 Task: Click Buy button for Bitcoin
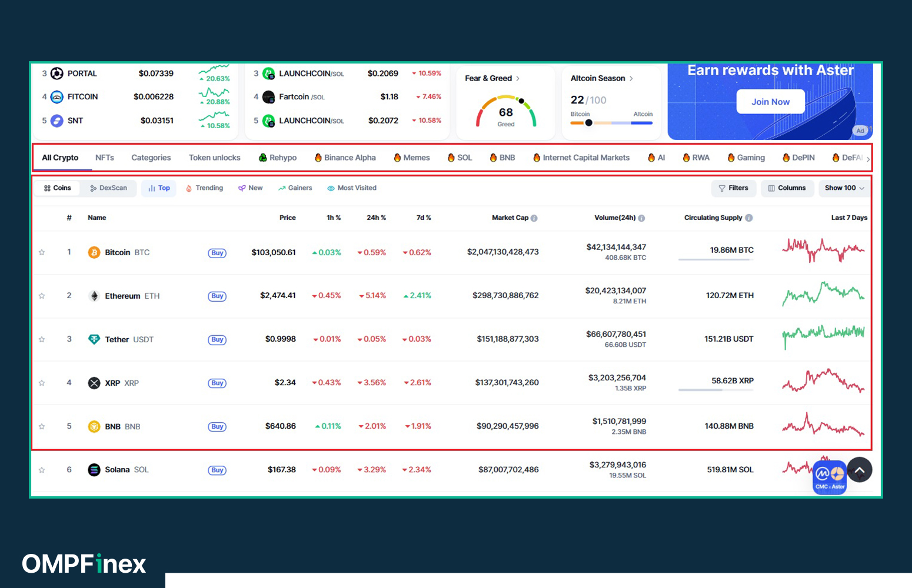217,253
